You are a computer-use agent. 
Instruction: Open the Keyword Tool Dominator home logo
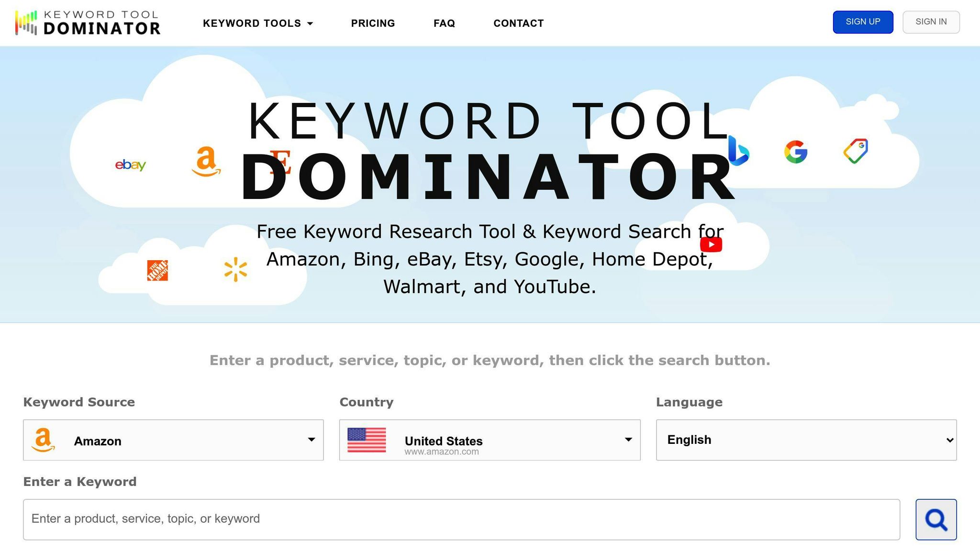(88, 22)
